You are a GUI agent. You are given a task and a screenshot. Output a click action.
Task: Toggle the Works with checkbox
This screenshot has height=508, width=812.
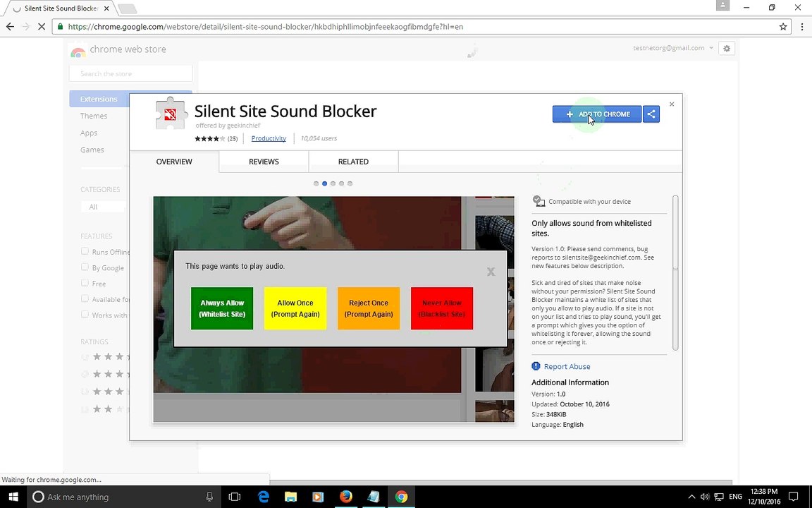(85, 315)
